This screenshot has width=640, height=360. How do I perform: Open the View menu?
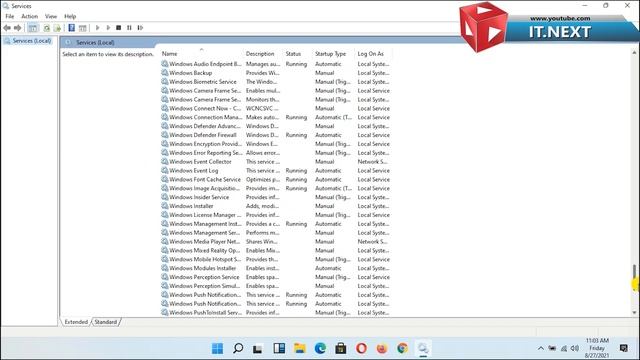click(51, 16)
